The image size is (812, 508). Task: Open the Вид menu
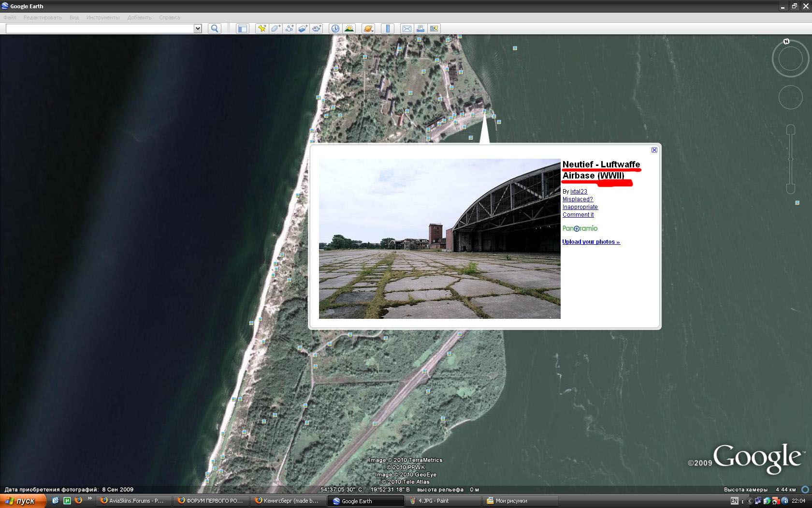coord(74,17)
